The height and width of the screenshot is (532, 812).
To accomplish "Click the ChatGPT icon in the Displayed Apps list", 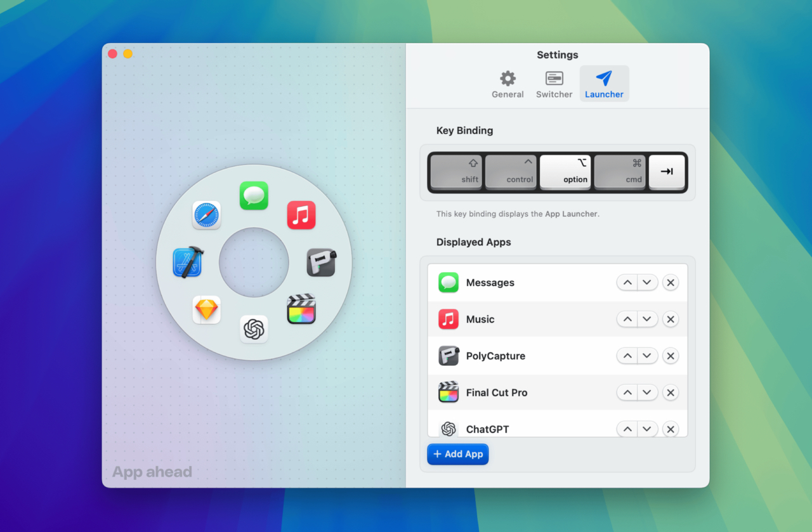I will click(449, 428).
